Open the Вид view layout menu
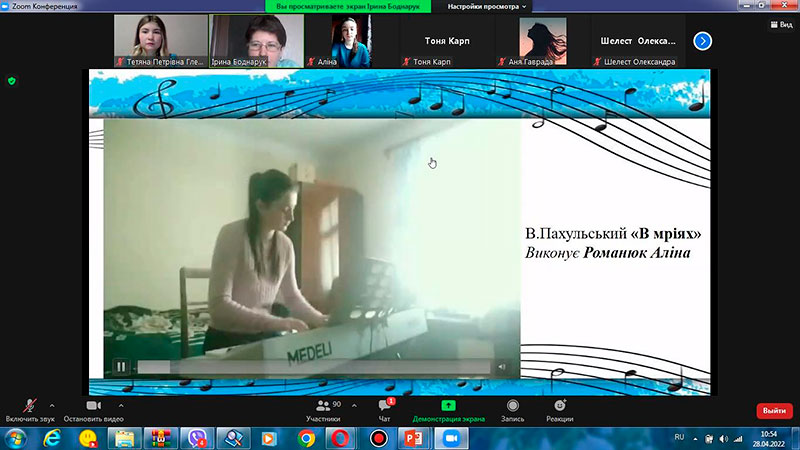Viewport: 800px width, 450px height. coord(781,24)
